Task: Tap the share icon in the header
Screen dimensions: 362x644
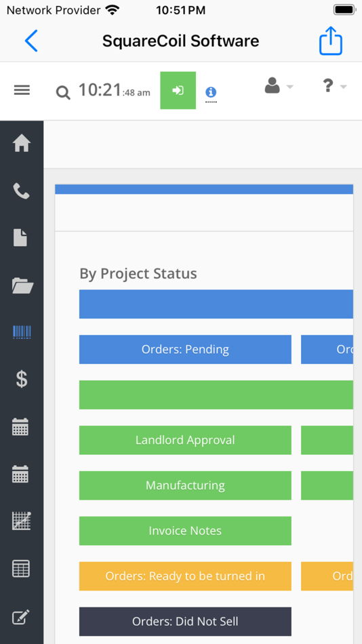Action: pyautogui.click(x=331, y=40)
